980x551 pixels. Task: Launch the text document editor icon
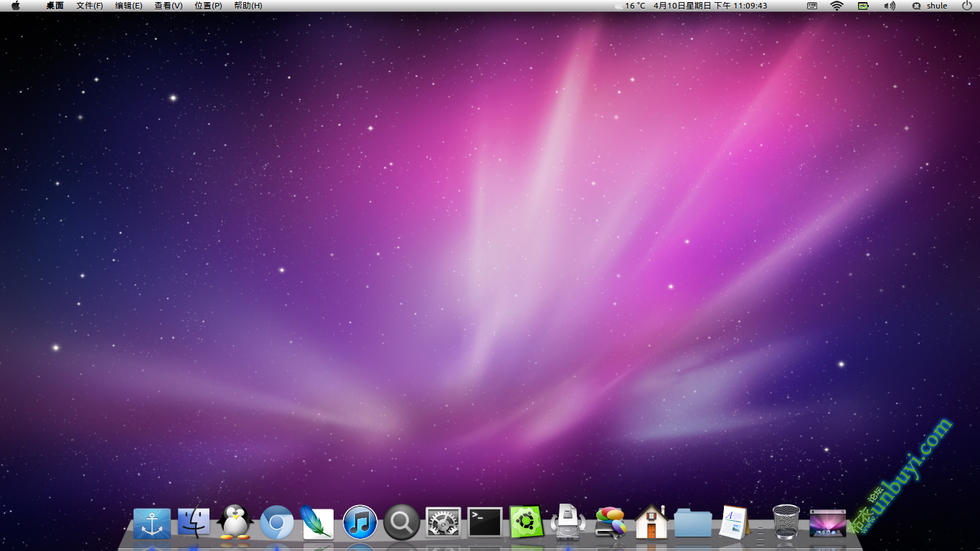pos(734,522)
